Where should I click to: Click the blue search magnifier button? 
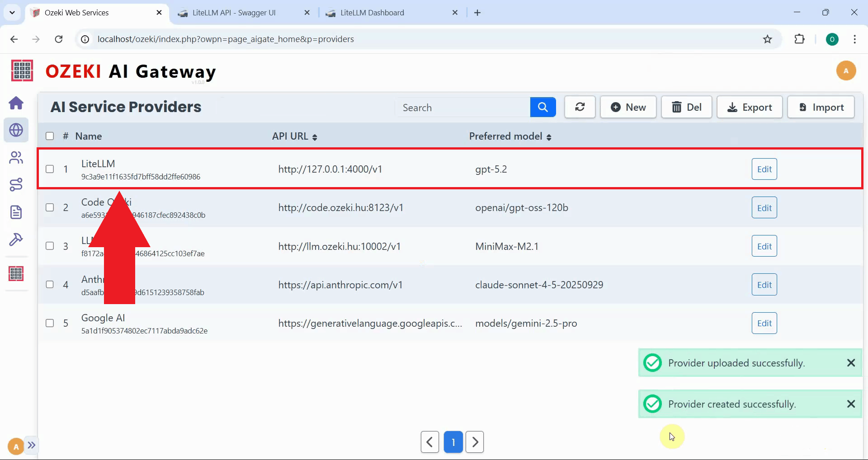click(x=542, y=107)
